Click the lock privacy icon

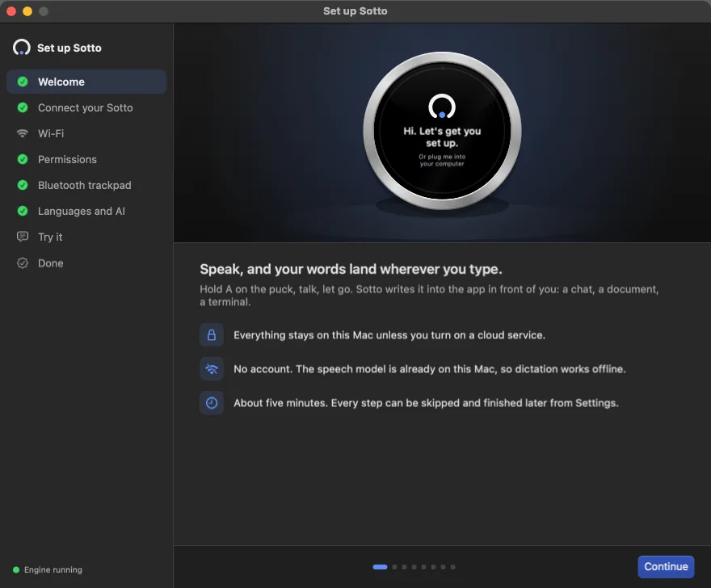click(212, 335)
